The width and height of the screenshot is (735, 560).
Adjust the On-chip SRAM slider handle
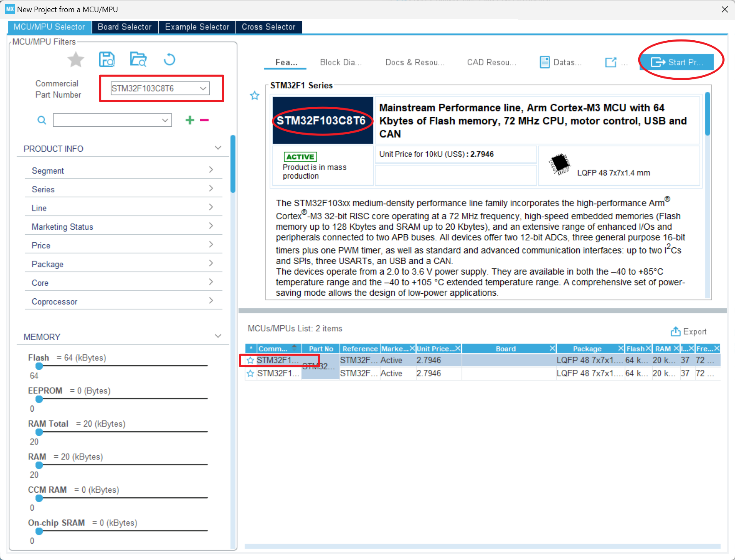pos(39,531)
